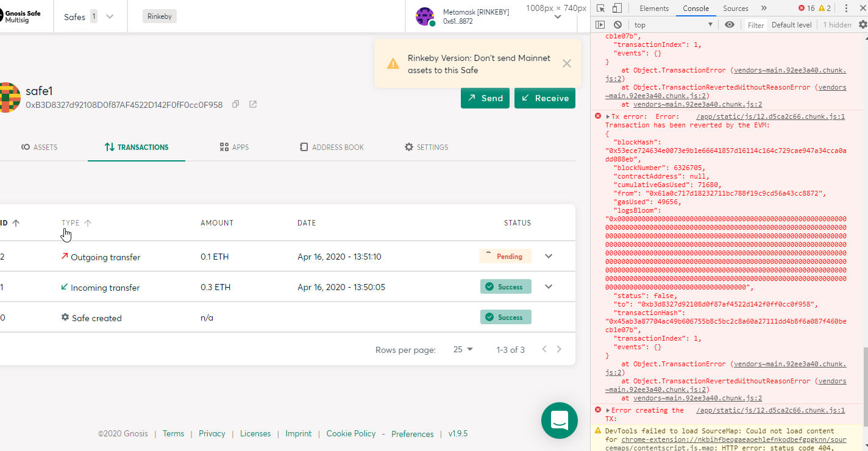Click the Metamask account avatar icon
Image resolution: width=868 pixels, height=451 pixels.
[x=425, y=16]
